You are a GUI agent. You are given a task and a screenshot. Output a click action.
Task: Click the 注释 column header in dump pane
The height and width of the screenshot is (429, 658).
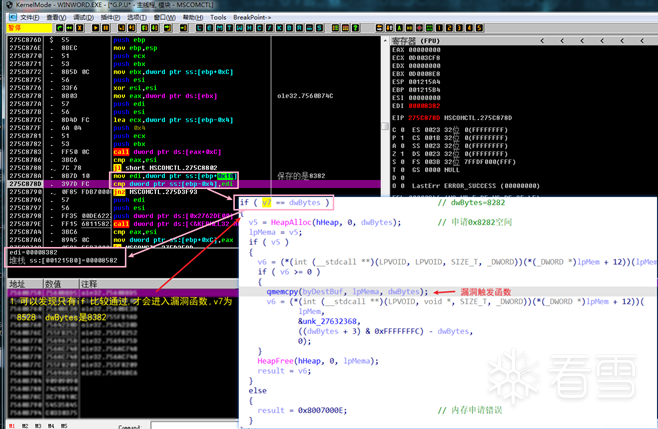(159, 284)
